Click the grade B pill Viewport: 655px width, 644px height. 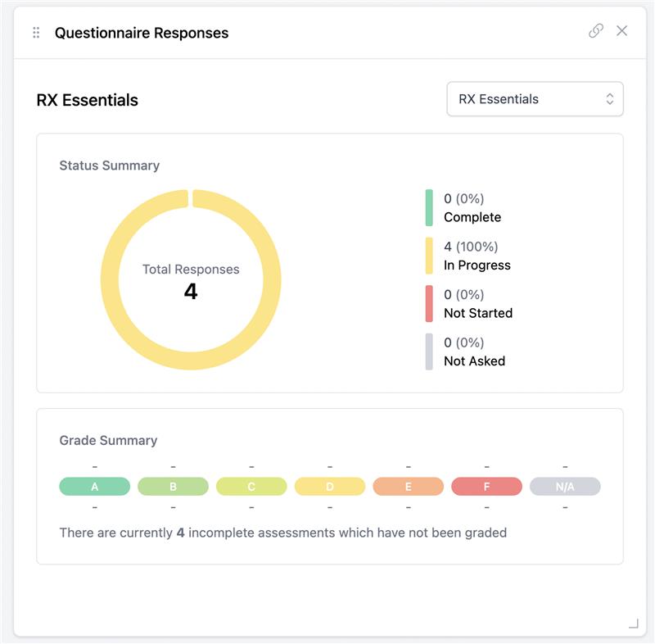(173, 487)
